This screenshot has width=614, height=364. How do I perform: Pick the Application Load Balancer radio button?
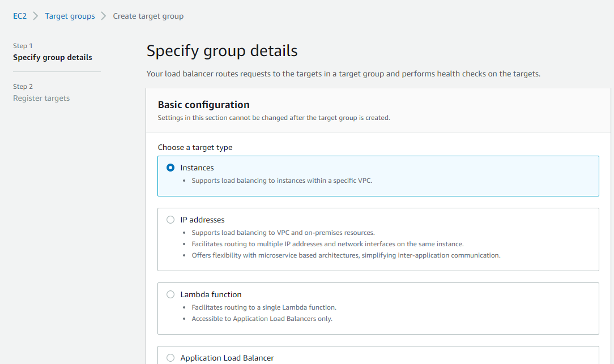click(x=170, y=358)
